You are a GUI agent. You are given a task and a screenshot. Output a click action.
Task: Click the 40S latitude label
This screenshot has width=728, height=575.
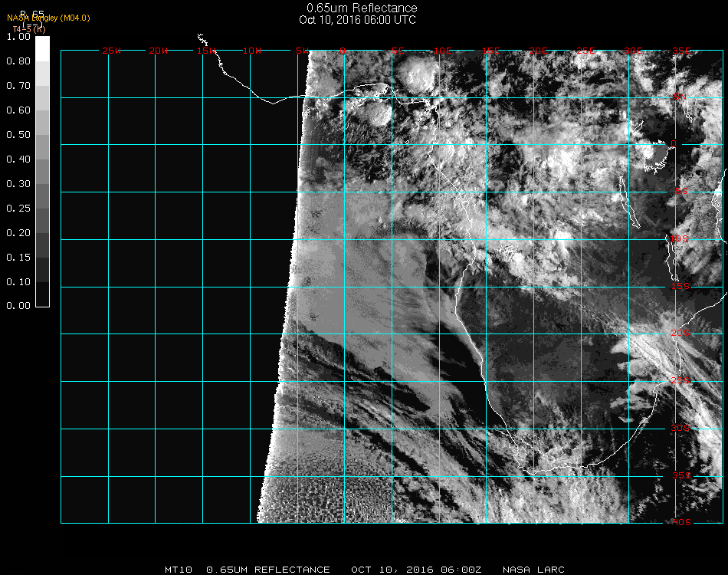click(x=681, y=522)
